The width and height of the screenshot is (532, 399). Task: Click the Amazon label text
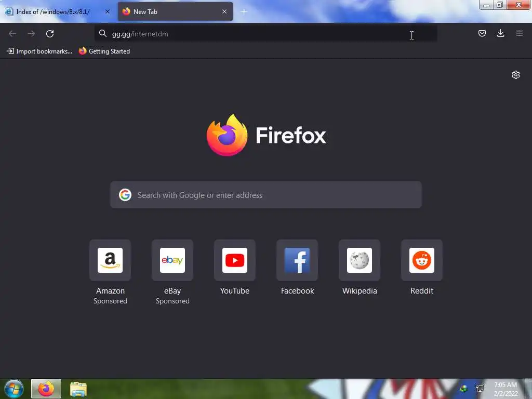[110, 291]
